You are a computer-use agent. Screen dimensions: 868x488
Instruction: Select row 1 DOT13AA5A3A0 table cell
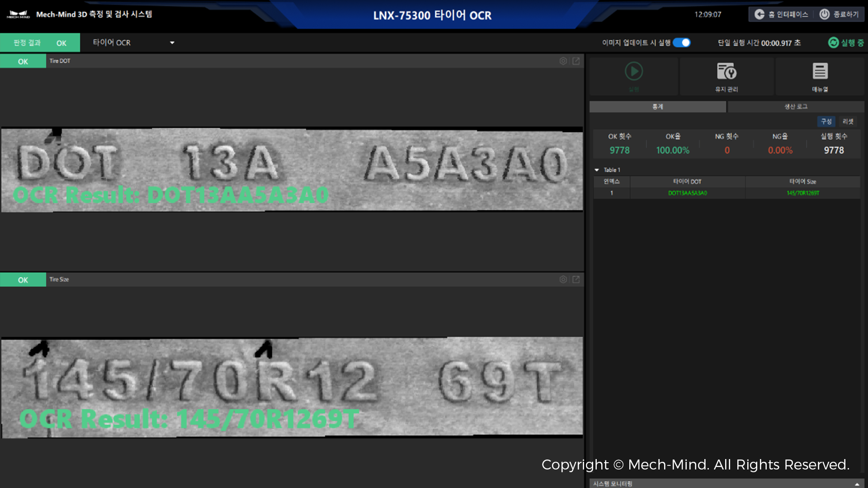tap(687, 193)
